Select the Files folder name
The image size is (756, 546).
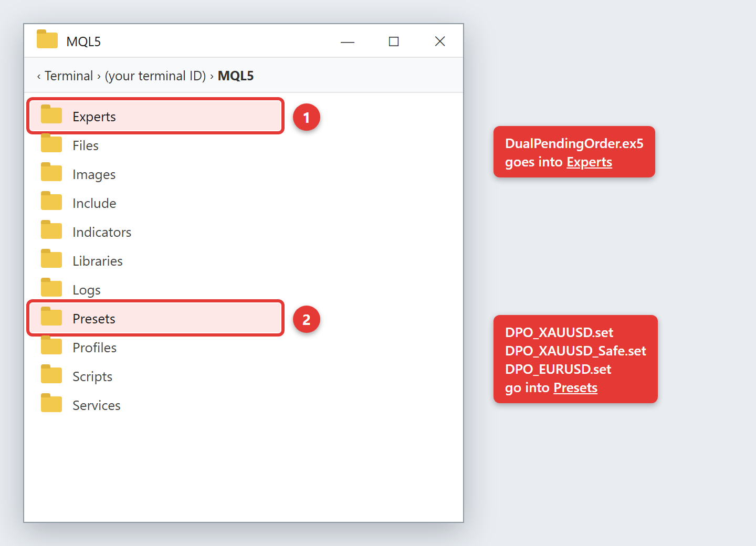(86, 145)
